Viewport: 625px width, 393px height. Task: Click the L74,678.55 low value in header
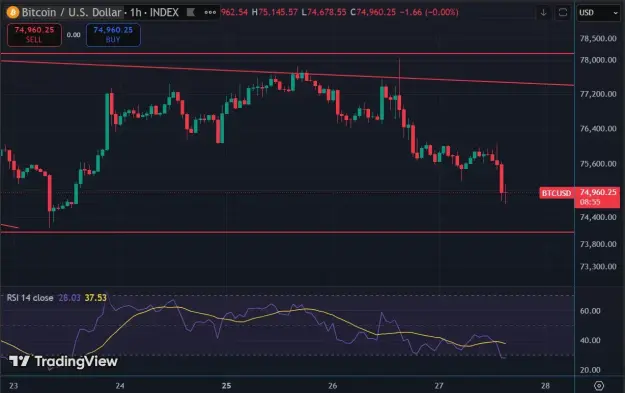click(x=324, y=12)
